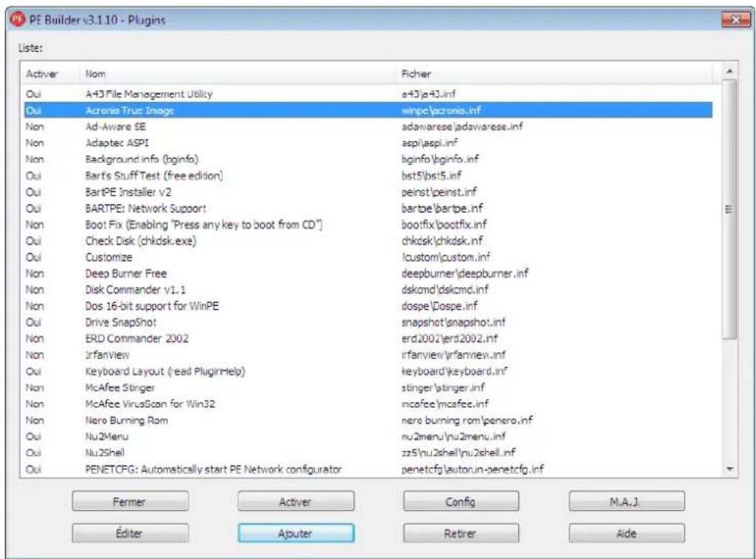Select the McAfee Stinger row
Screen dimensions: 756x559
point(368,388)
